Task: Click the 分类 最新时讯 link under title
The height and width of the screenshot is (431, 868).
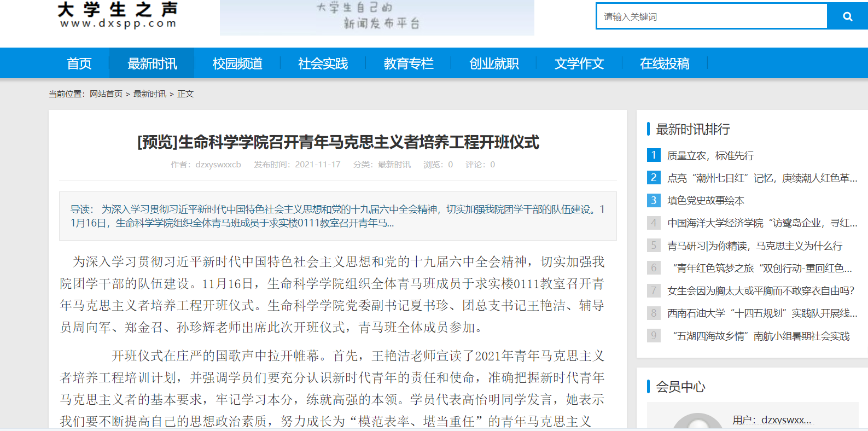Action: pos(394,165)
